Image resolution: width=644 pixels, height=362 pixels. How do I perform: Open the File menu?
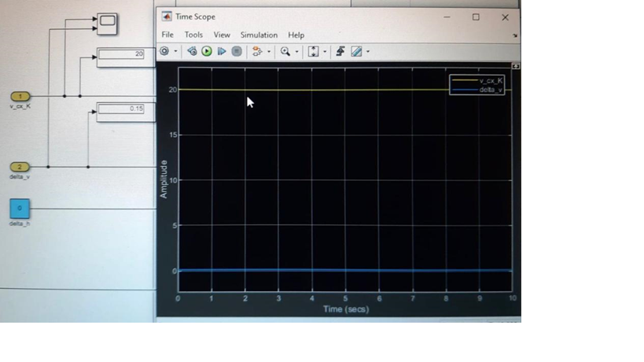pyautogui.click(x=167, y=35)
